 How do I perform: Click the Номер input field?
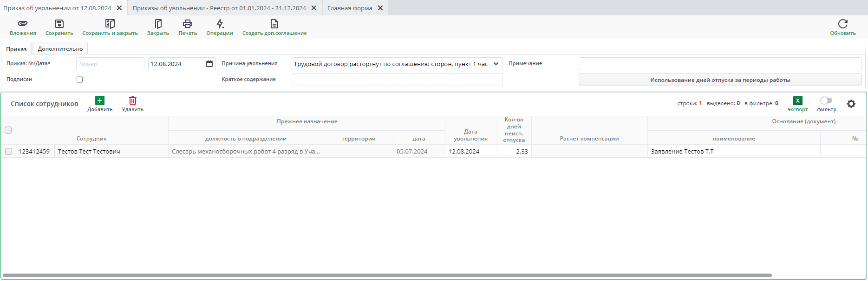click(x=110, y=64)
